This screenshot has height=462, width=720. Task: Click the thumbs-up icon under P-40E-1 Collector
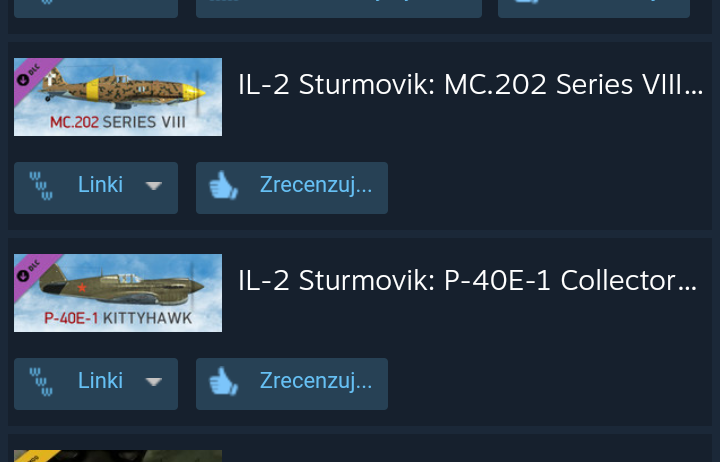223,381
